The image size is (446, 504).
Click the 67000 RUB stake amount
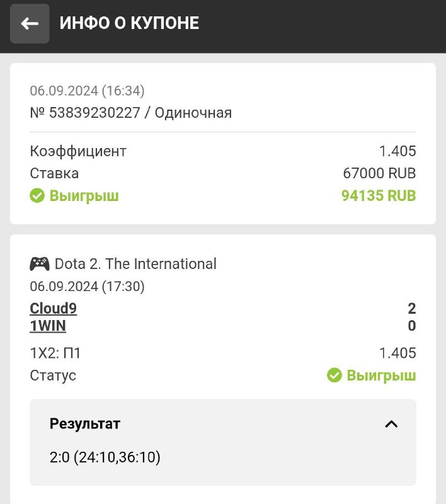[379, 173]
